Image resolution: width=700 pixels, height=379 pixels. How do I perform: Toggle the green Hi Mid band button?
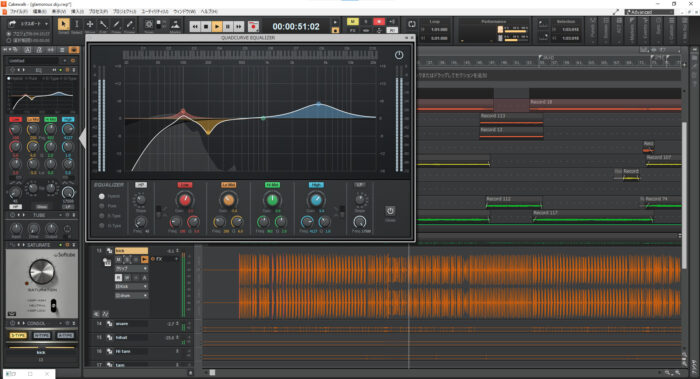tap(272, 185)
